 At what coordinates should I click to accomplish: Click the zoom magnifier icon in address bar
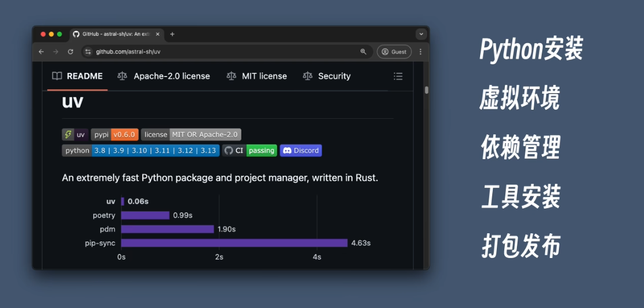click(363, 52)
